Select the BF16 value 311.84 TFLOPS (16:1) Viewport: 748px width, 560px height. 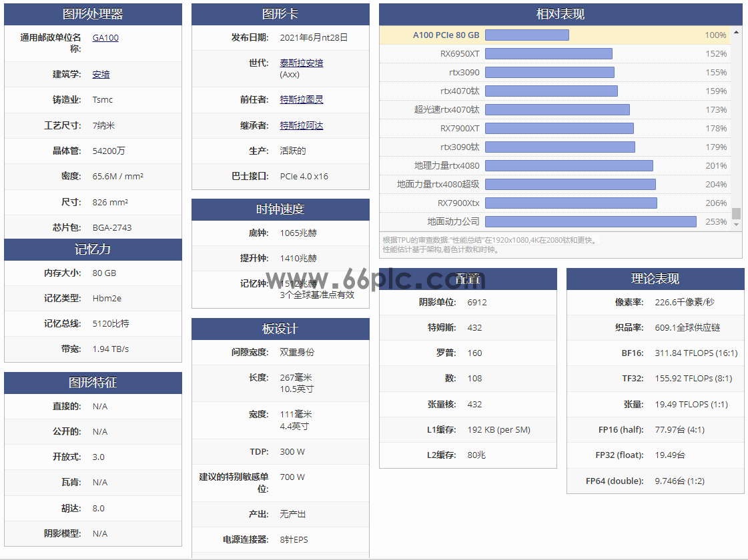[x=696, y=353]
